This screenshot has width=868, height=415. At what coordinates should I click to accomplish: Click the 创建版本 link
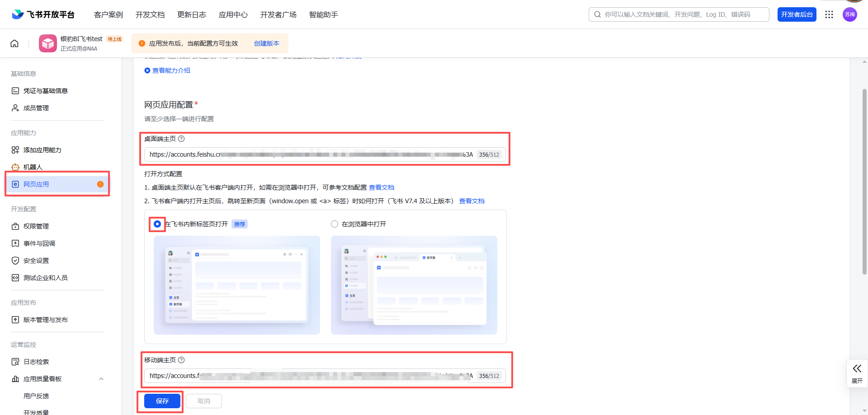[266, 43]
